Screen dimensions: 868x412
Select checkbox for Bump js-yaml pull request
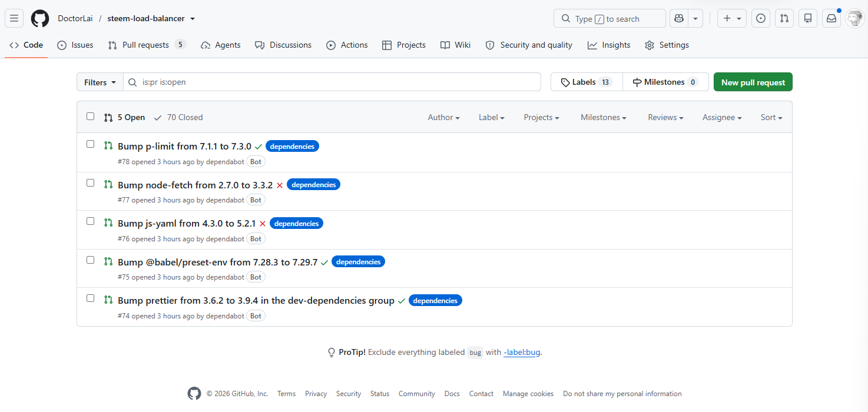[90, 221]
